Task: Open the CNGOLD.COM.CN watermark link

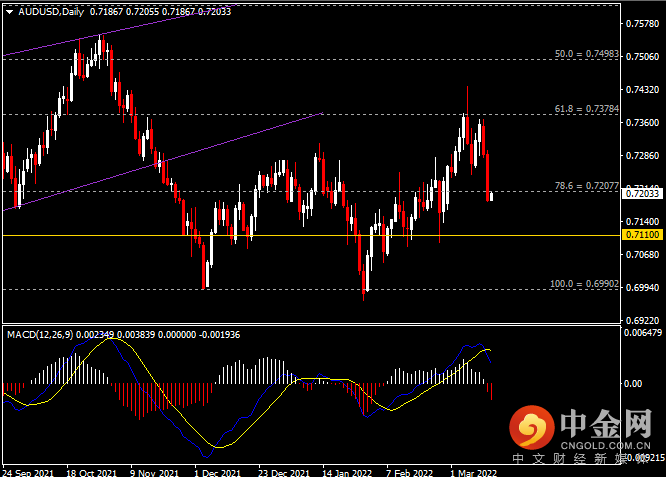Action: click(605, 446)
